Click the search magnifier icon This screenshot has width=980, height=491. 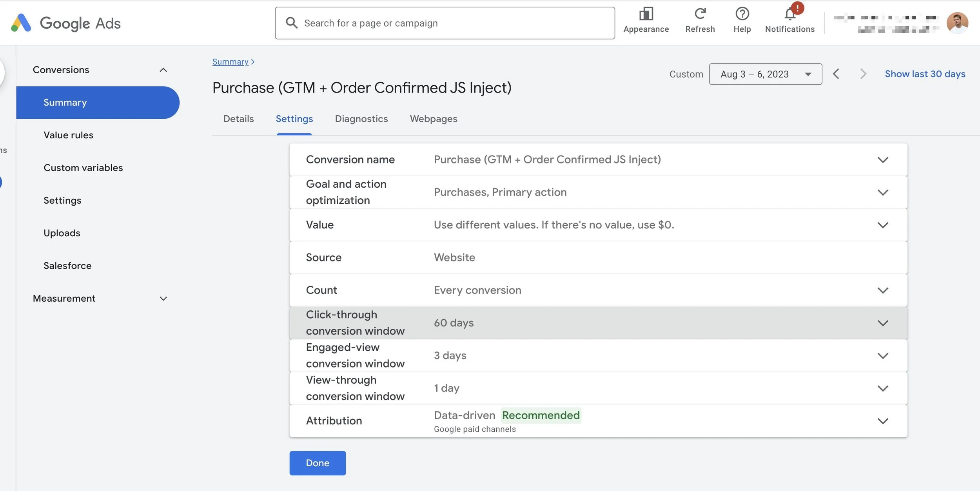coord(291,23)
